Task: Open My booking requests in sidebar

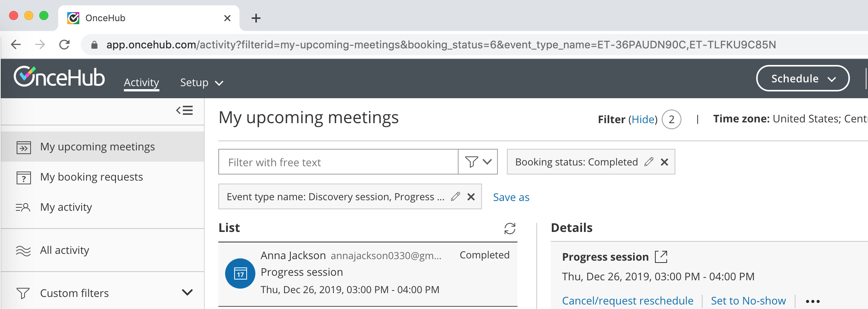Action: pos(91,177)
